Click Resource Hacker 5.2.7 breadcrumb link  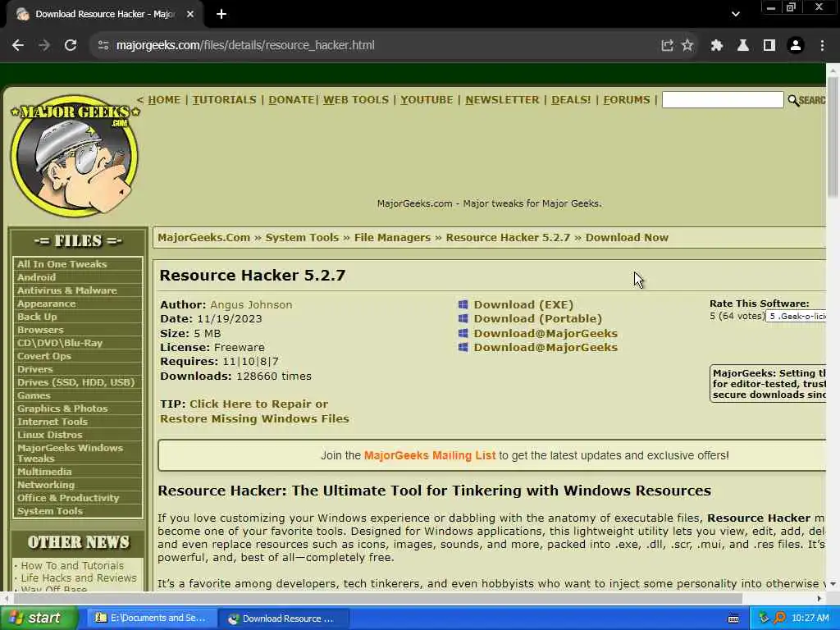pyautogui.click(x=508, y=237)
